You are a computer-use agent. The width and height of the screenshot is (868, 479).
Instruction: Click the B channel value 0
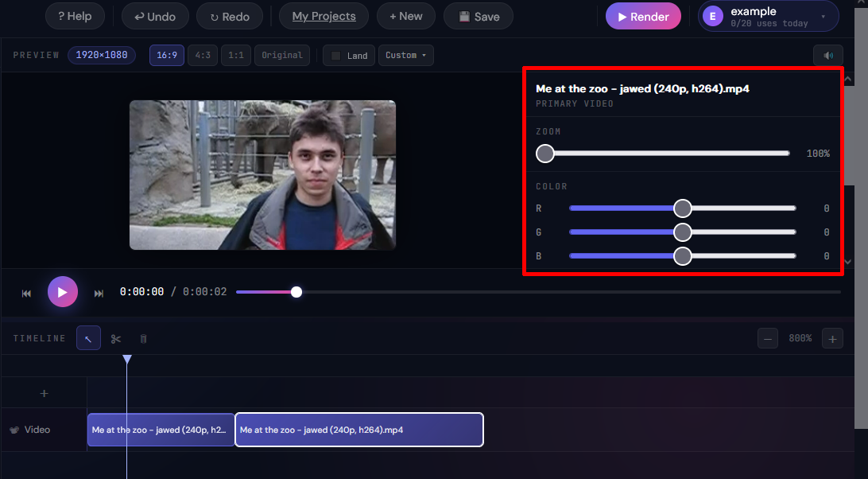(x=827, y=256)
